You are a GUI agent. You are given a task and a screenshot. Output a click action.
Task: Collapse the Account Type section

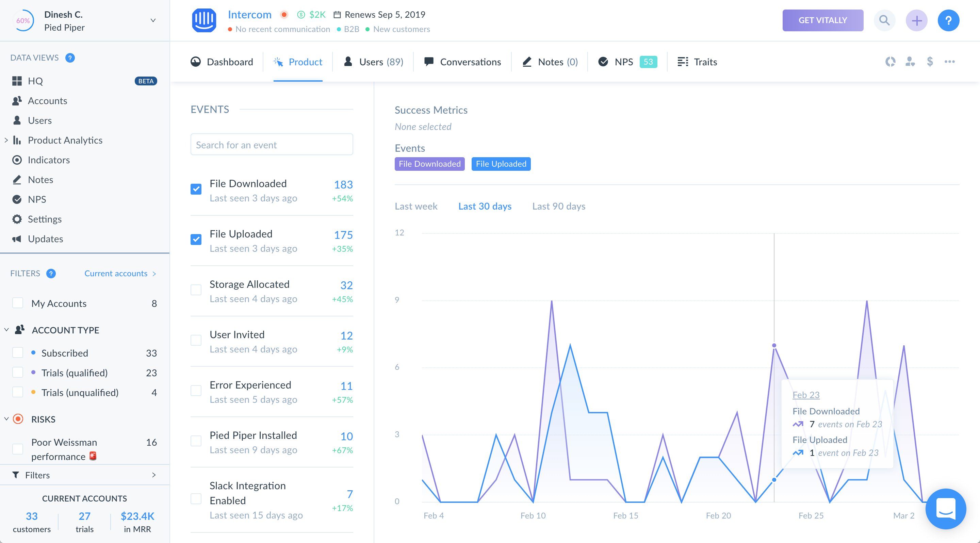point(6,330)
